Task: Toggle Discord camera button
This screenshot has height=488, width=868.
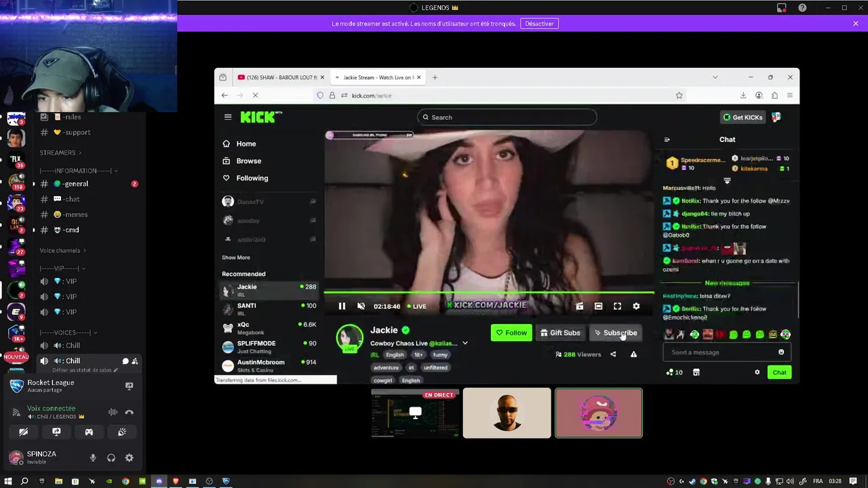Action: tap(24, 432)
